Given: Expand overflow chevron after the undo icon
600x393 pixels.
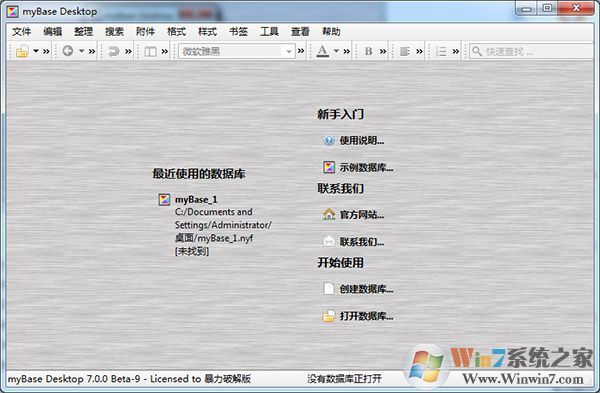Looking at the screenshot, I should [128, 51].
